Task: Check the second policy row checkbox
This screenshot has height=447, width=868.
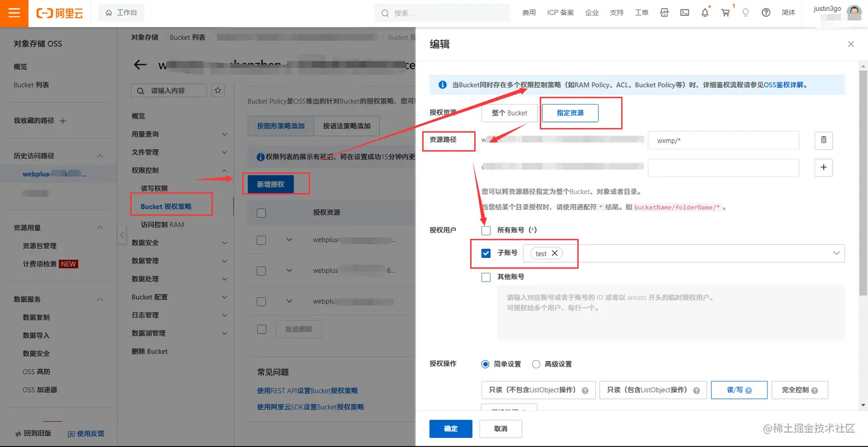Action: tap(261, 270)
